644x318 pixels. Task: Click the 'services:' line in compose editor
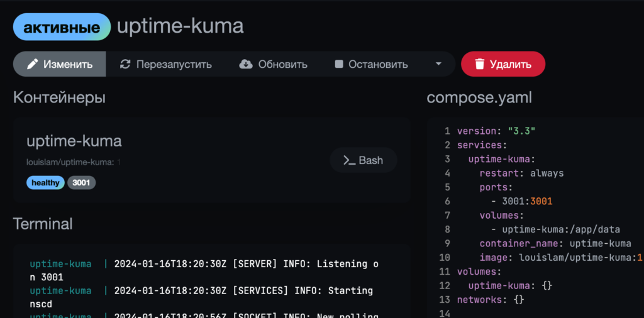tap(482, 145)
